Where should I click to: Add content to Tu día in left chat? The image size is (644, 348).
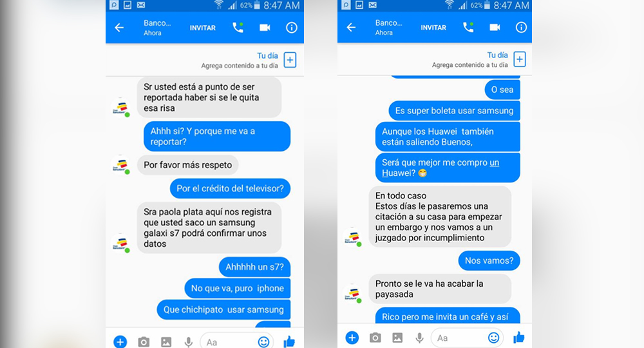click(290, 60)
